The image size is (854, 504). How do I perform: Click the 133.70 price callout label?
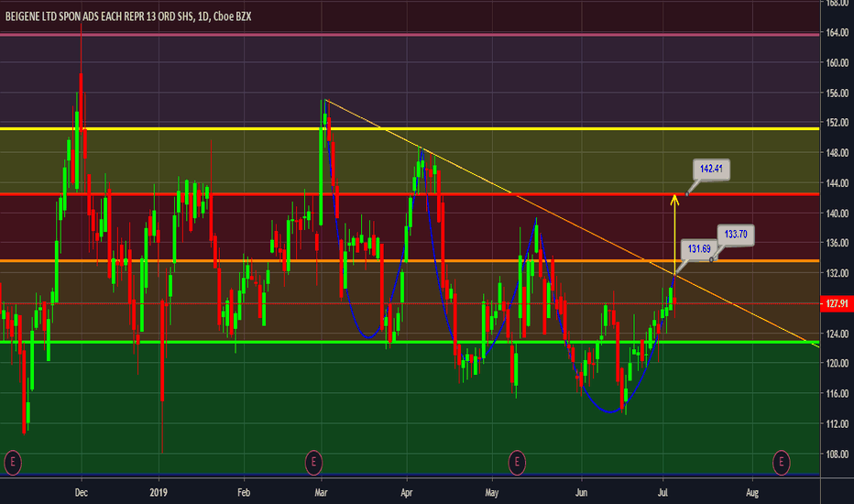point(735,235)
